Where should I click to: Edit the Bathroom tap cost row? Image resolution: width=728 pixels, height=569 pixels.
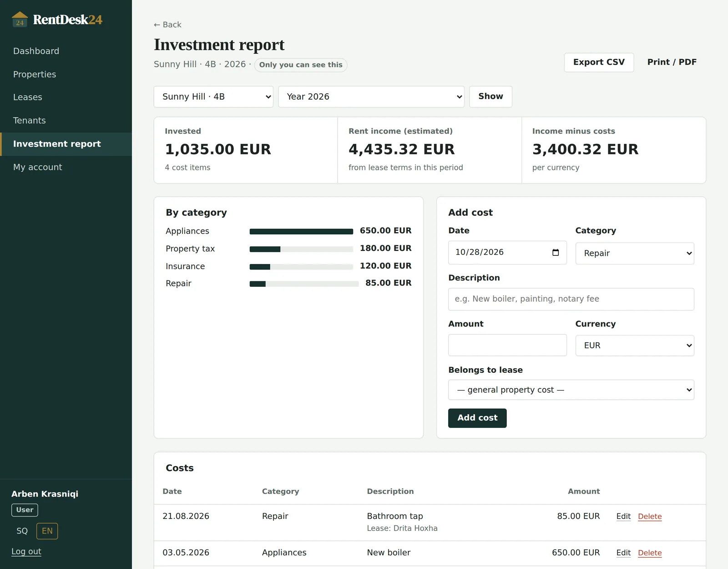tap(623, 516)
